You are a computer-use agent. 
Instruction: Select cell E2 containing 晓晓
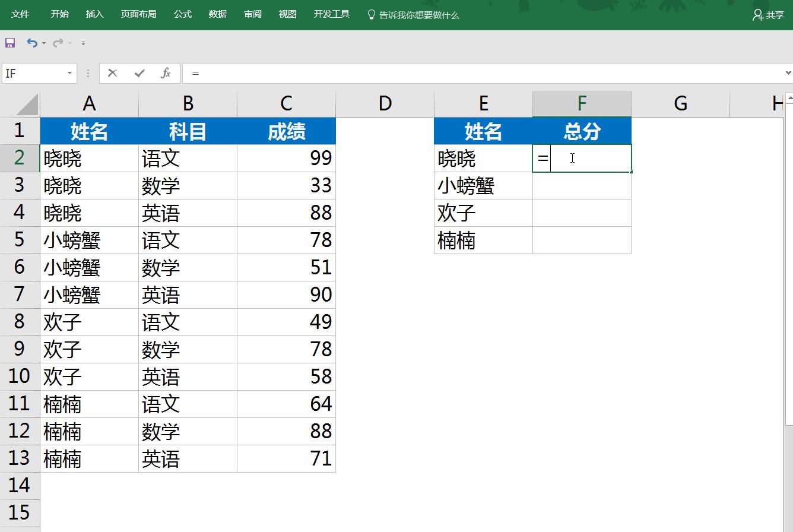[x=483, y=158]
